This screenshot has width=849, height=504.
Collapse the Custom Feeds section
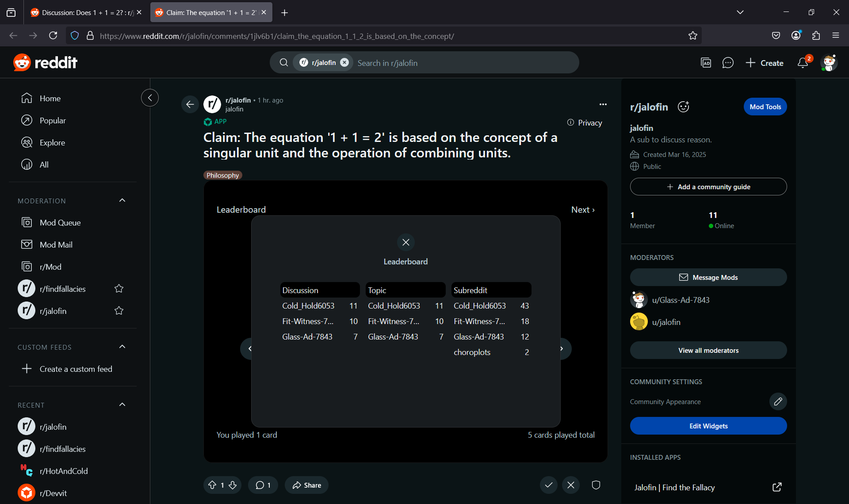[122, 347]
